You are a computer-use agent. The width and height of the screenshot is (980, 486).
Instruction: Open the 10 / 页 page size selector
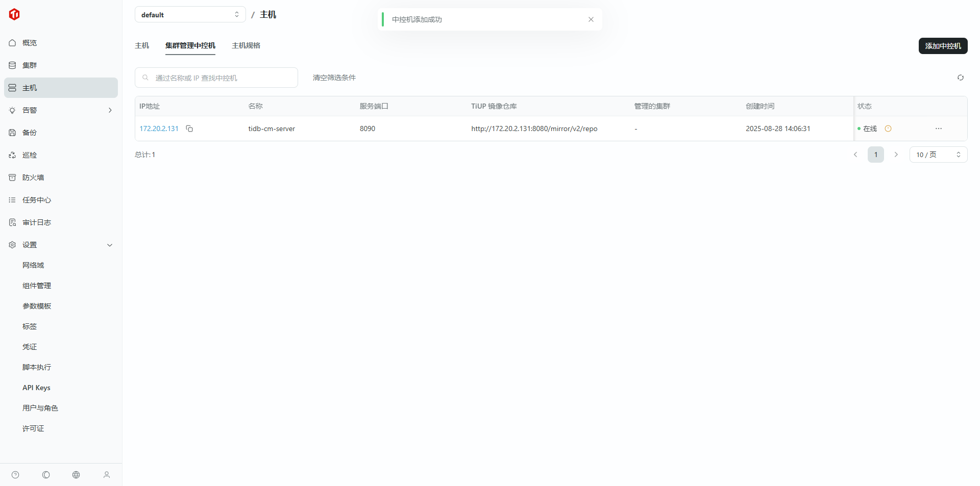click(938, 155)
